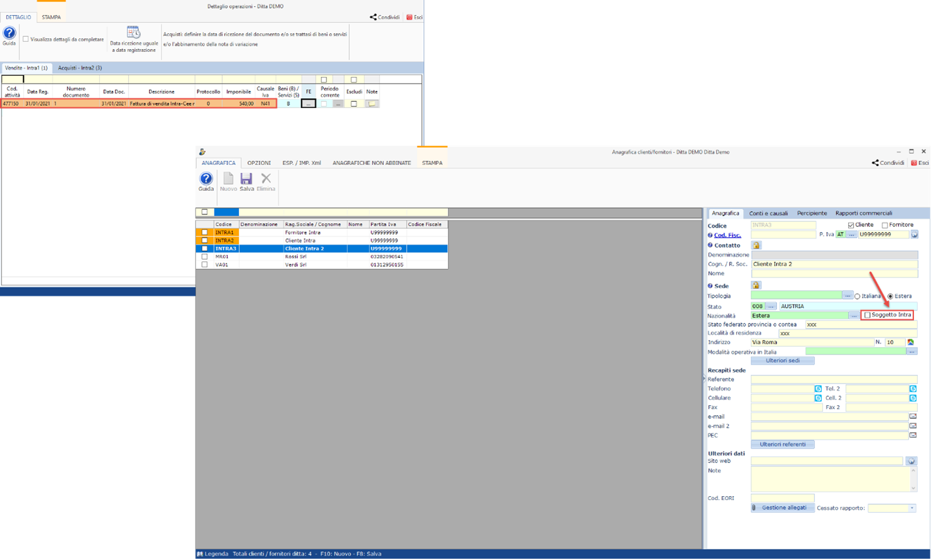931x560 pixels.
Task: Open the Acquisti - Intra2 (3) tab
Action: click(80, 68)
